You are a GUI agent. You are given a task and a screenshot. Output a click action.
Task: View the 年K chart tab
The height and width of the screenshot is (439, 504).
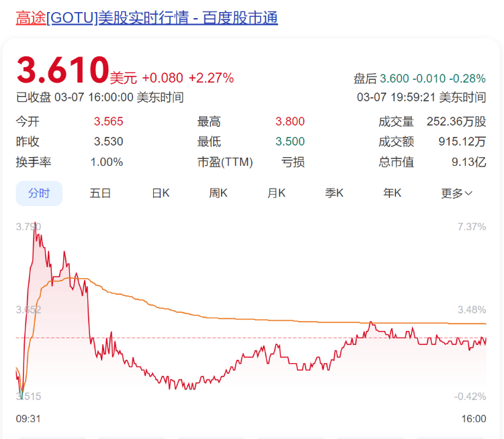(x=392, y=193)
